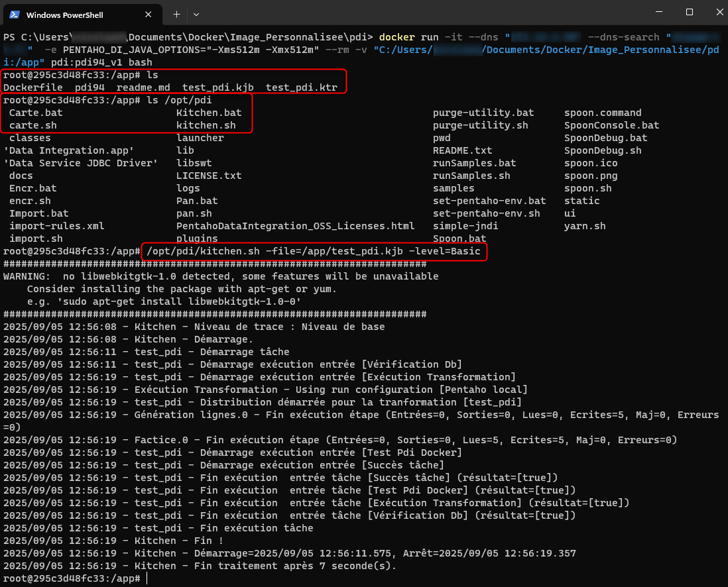
Task: Open the new-tab profile dropdown
Action: coord(196,15)
